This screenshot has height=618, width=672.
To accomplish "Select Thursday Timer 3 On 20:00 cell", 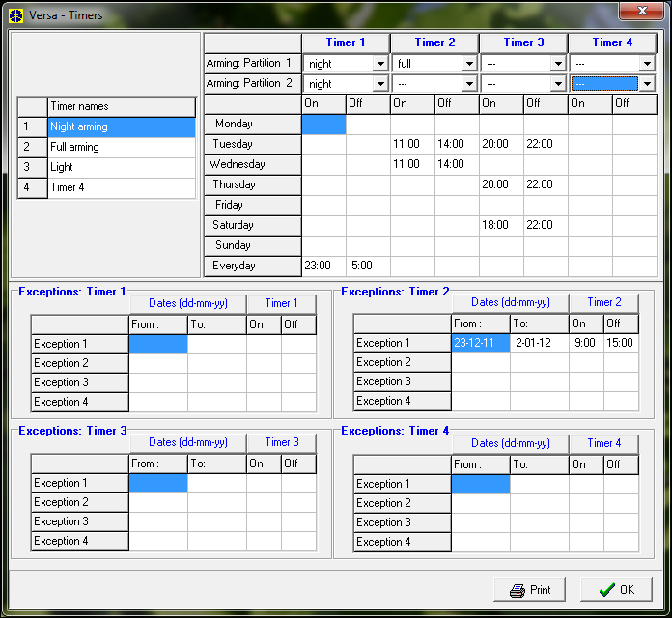I will 501,184.
